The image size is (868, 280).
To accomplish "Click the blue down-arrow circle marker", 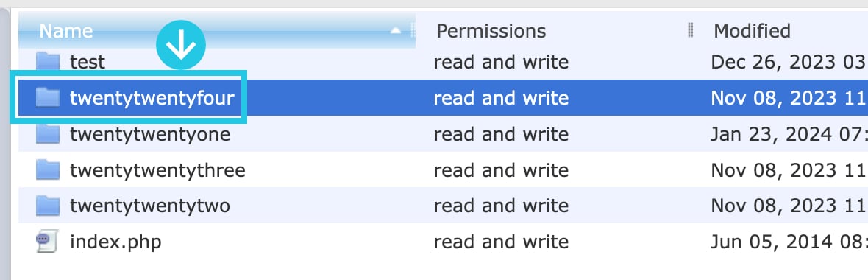I will pyautogui.click(x=180, y=45).
